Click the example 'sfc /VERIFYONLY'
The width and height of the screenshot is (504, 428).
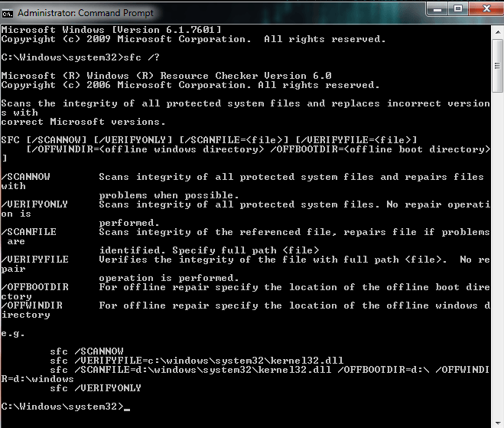(96, 388)
